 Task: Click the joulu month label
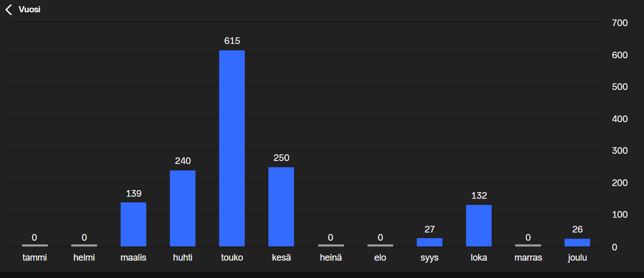[577, 258]
